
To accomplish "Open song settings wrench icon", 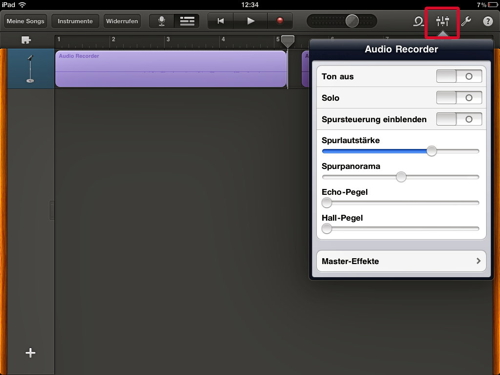I will pos(466,21).
